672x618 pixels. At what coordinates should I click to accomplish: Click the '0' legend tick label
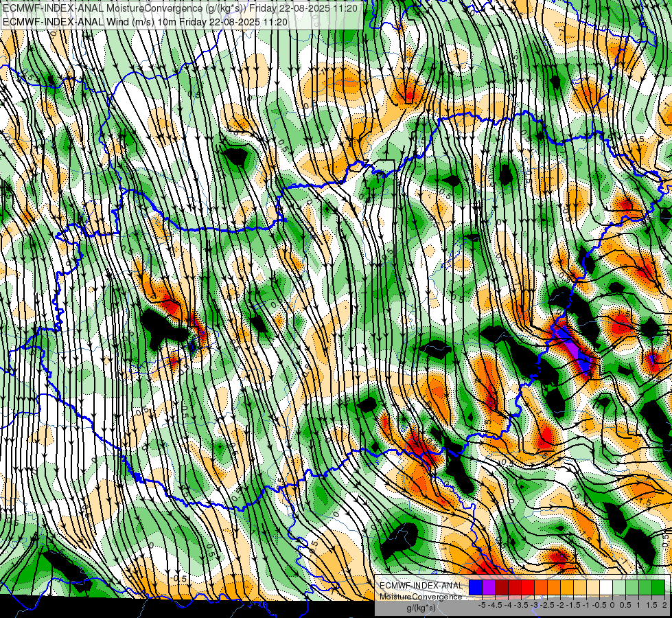tap(612, 605)
